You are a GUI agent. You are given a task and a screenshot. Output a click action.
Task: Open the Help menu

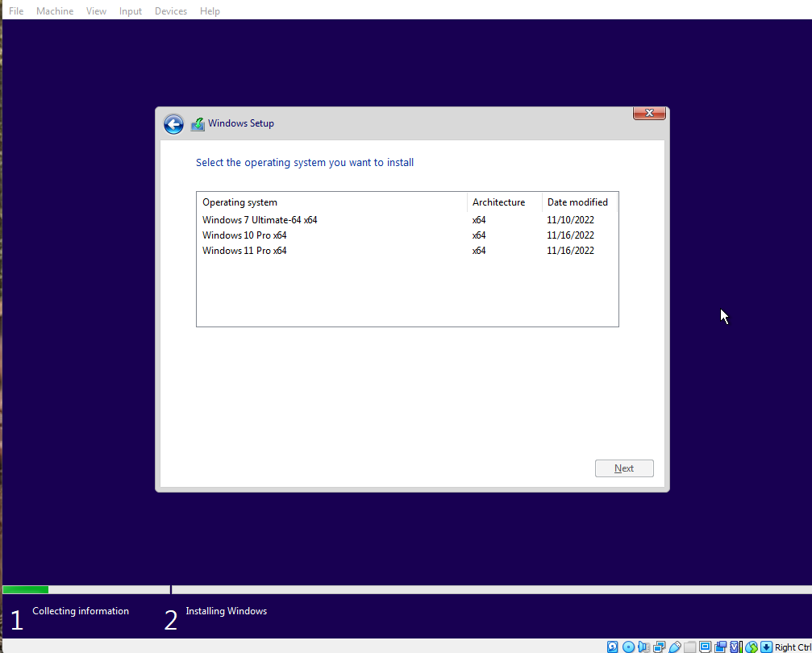point(210,10)
